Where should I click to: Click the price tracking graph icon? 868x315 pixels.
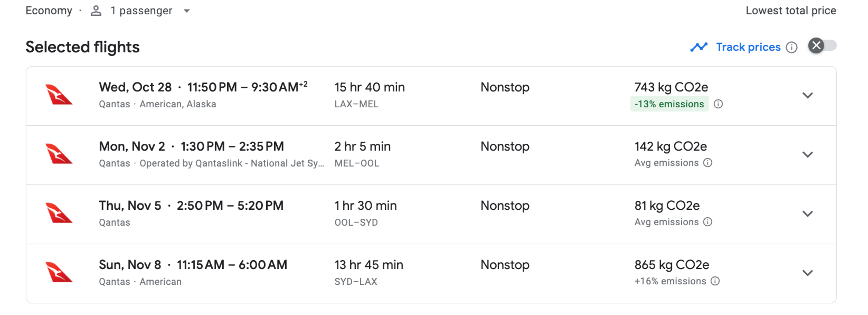(699, 47)
